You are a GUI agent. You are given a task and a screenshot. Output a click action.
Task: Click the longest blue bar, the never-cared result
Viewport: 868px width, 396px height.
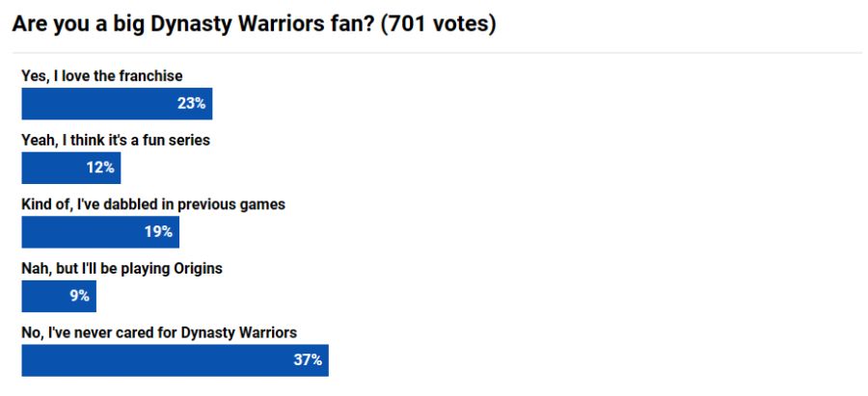click(175, 360)
